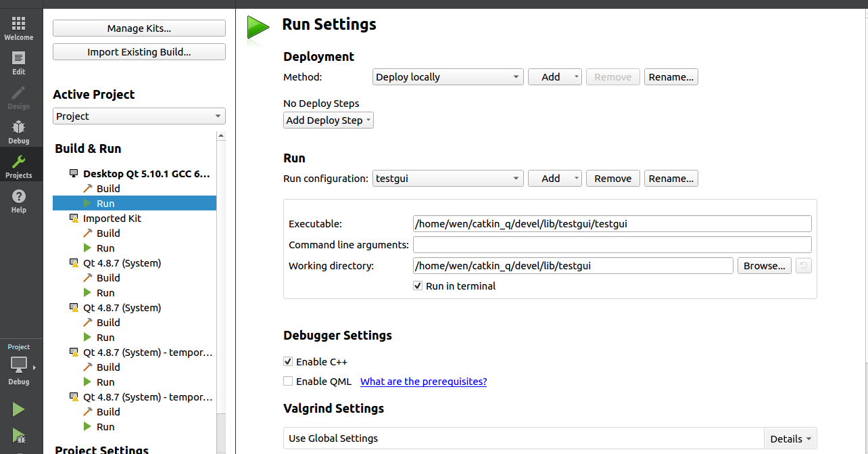Open Deploy locally method dropdown
The width and height of the screenshot is (868, 454).
click(x=448, y=77)
